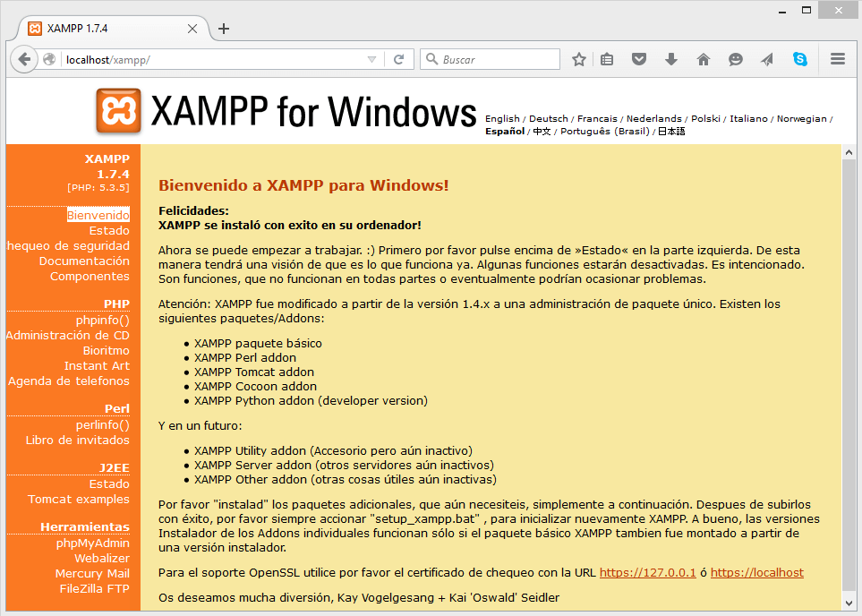Click the orange XAMPP logo
The image size is (862, 616).
point(118,111)
